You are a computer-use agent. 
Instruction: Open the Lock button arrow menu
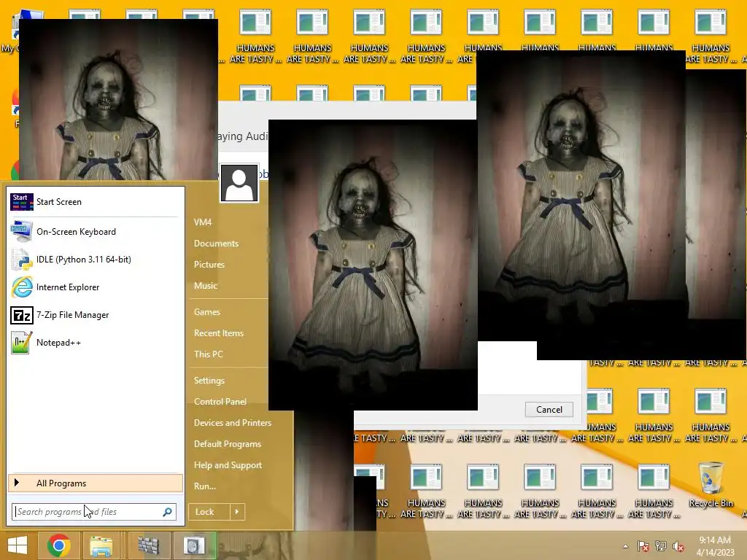click(x=237, y=512)
